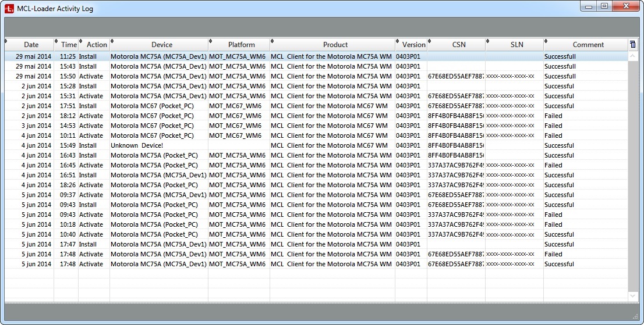The image size is (644, 325).
Task: Select the 5 jun 2014 17:47 Install row
Action: point(233,244)
